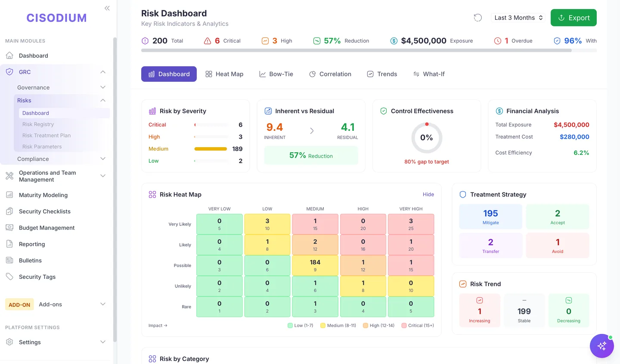Collapse the Risks submenu chevron
The width and height of the screenshot is (620, 364).
pyautogui.click(x=103, y=100)
